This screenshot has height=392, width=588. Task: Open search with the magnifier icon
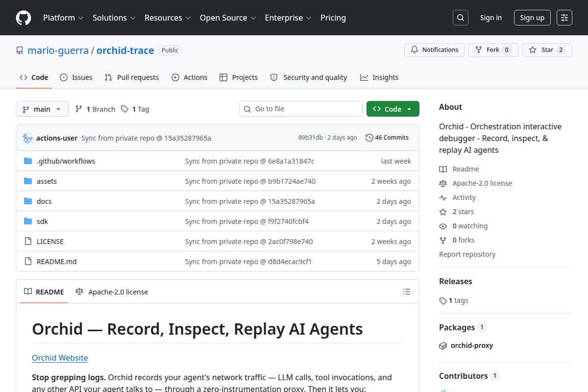[x=460, y=18]
